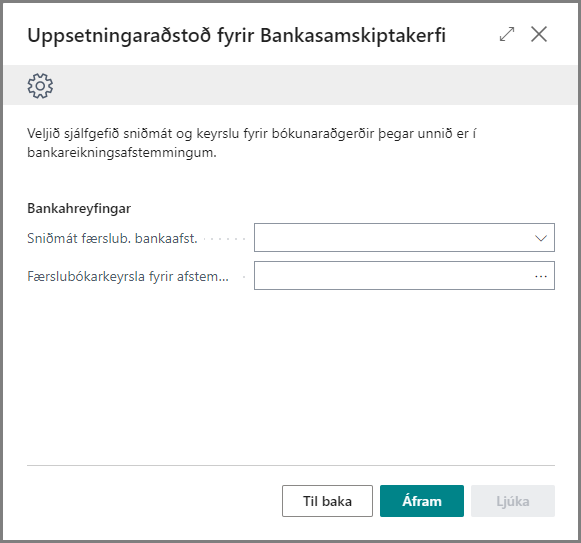Expand the dialog with the diagonal arrows icon
The width and height of the screenshot is (581, 543).
[507, 34]
